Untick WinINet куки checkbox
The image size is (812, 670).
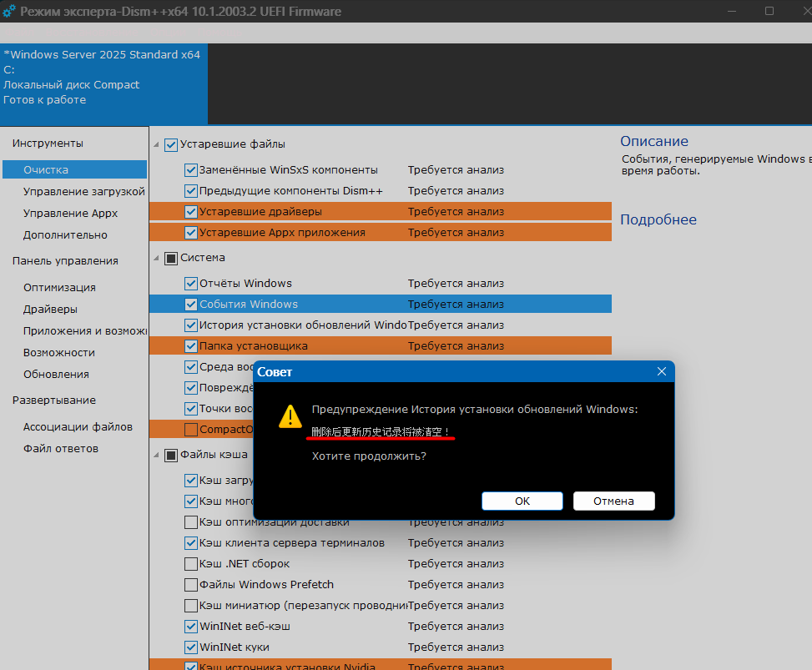point(191,647)
